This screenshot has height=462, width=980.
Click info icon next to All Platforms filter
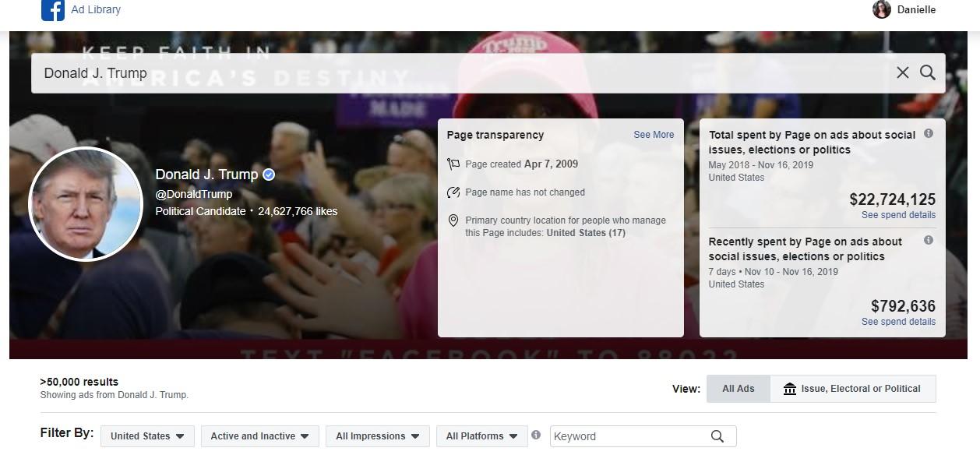coord(535,436)
